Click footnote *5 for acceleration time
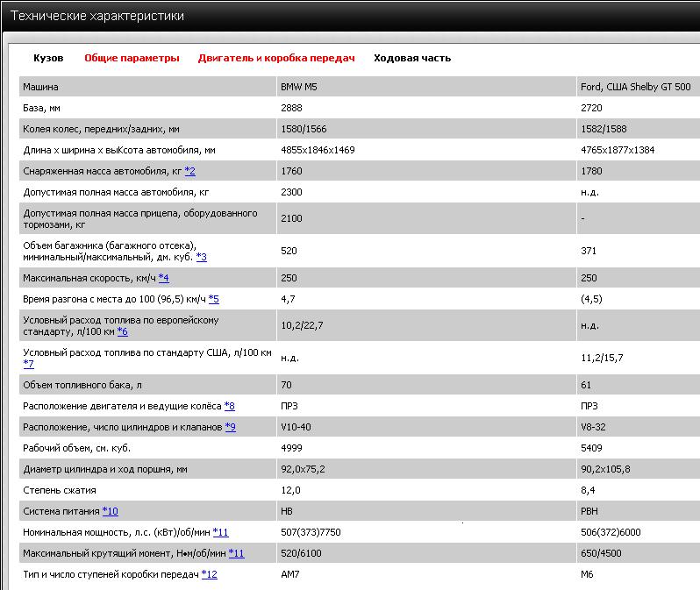 [213, 299]
